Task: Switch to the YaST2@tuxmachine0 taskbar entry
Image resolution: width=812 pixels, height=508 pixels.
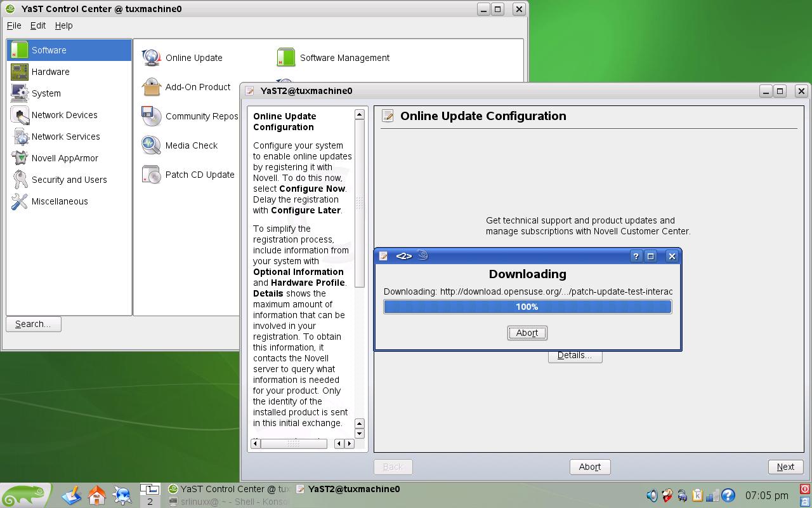Action: 349,489
